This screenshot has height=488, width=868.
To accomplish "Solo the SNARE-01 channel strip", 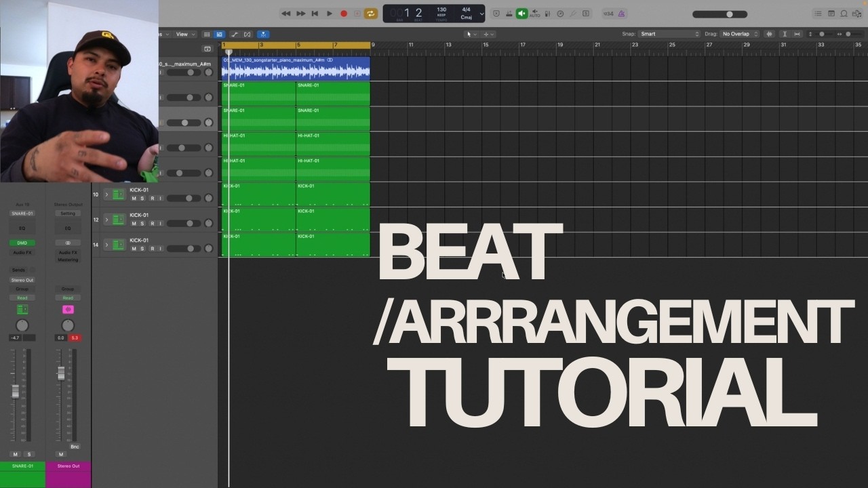I will pos(28,454).
